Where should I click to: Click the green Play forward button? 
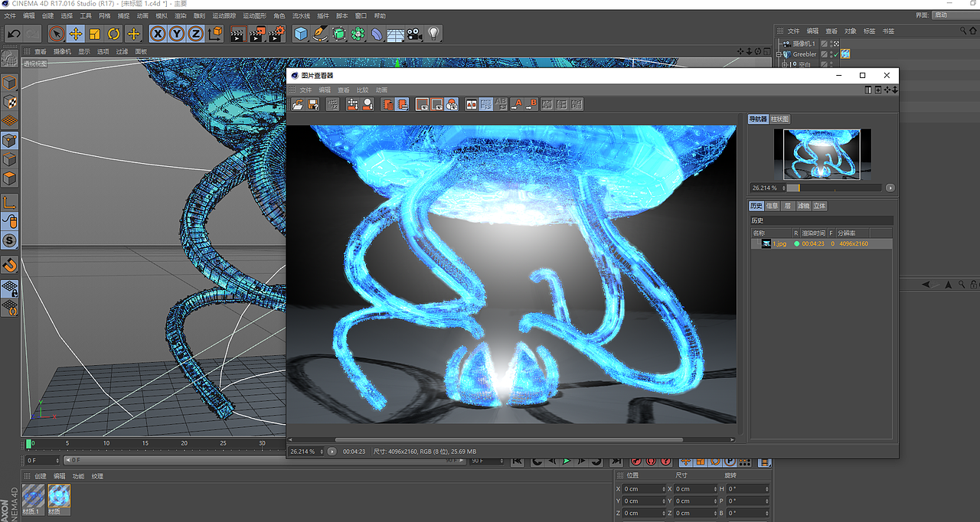[x=567, y=461]
